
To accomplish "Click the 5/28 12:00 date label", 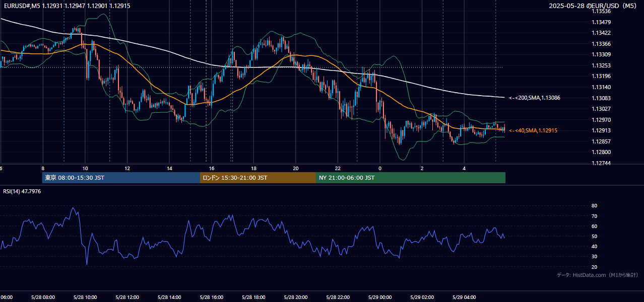I will pyautogui.click(x=127, y=297).
